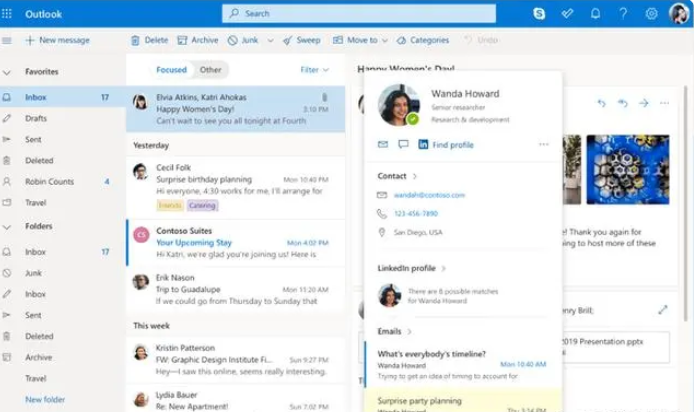Open the To Do checkmark icon

tap(567, 14)
